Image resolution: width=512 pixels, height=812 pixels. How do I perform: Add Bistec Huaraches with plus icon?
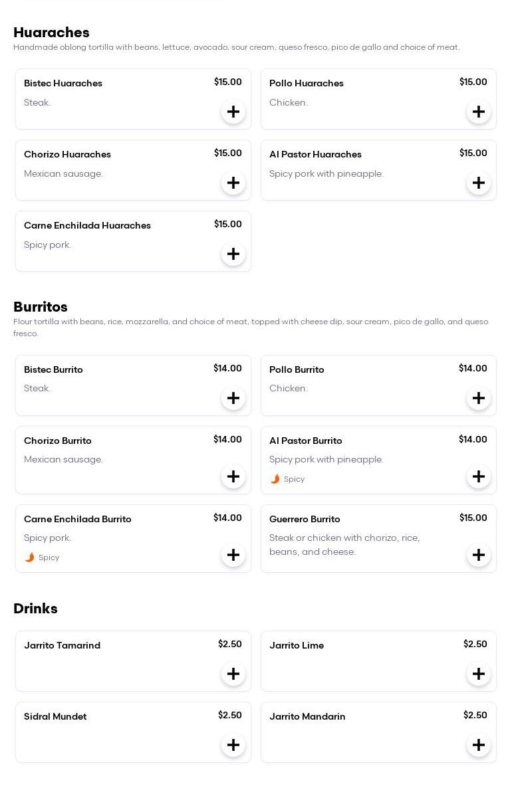233,112
